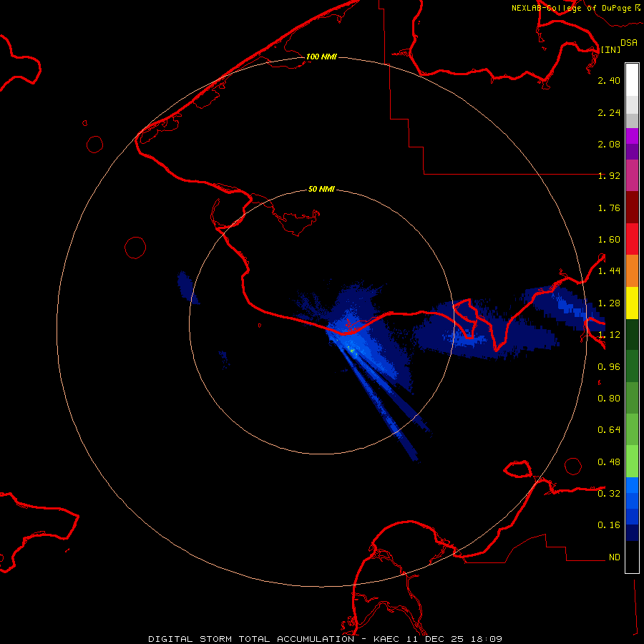The width and height of the screenshot is (644, 644).
Task: Click the KAEC radar station identifier
Action: tap(388, 639)
